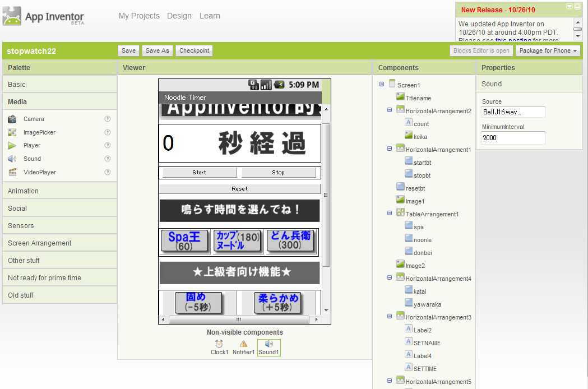Viewport: 588px width, 389px height.
Task: Select the Player component icon
Action: click(x=12, y=146)
